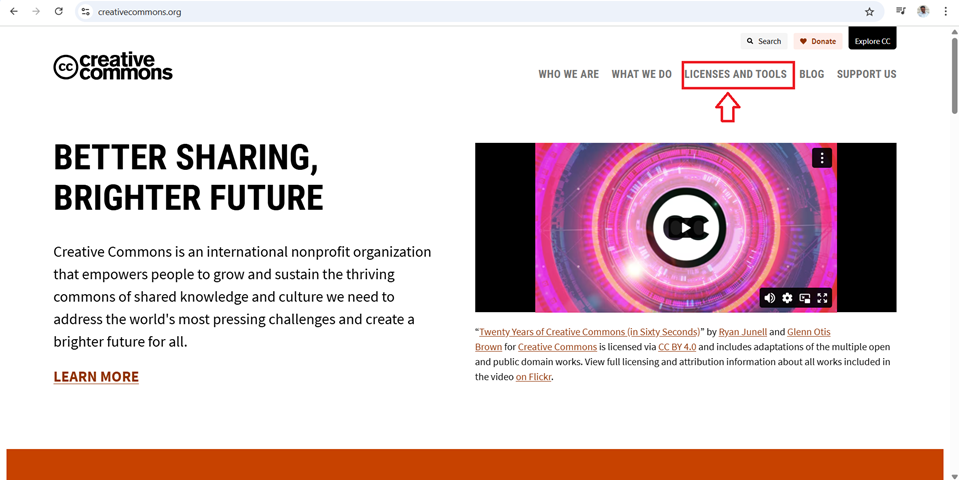
Task: Click the Search button
Action: pyautogui.click(x=764, y=41)
